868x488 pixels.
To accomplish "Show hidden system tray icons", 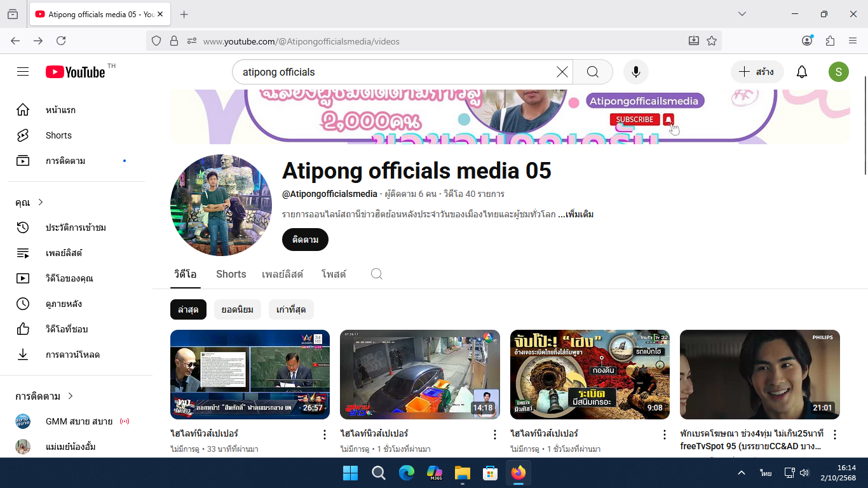I will click(x=741, y=473).
